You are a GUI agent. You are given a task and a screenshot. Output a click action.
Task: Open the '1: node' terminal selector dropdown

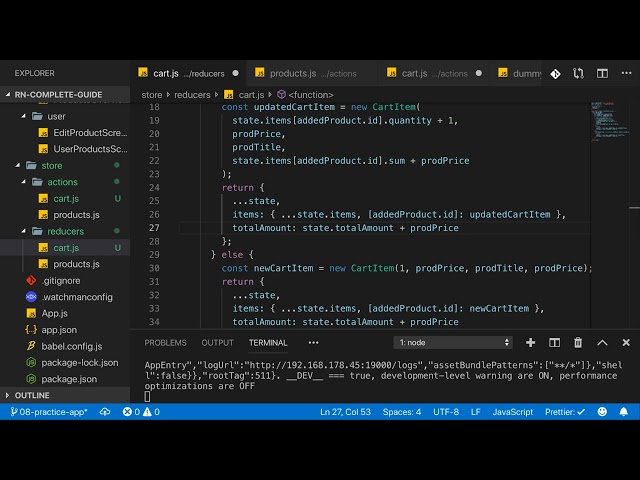(x=452, y=342)
